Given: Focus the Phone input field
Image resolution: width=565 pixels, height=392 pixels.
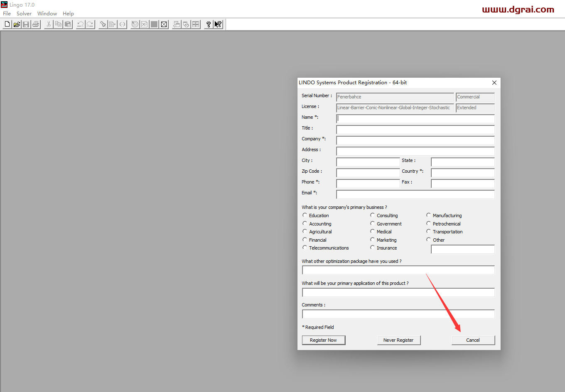Looking at the screenshot, I should [368, 184].
